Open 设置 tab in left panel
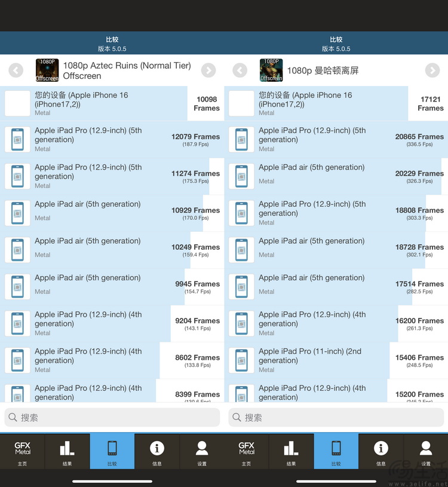Screen dimensions: 448x487 pyautogui.click(x=202, y=452)
